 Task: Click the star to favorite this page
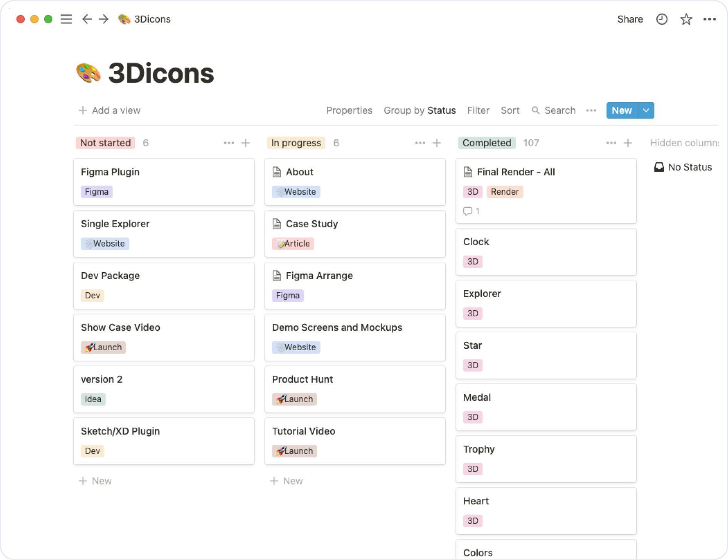pyautogui.click(x=686, y=19)
